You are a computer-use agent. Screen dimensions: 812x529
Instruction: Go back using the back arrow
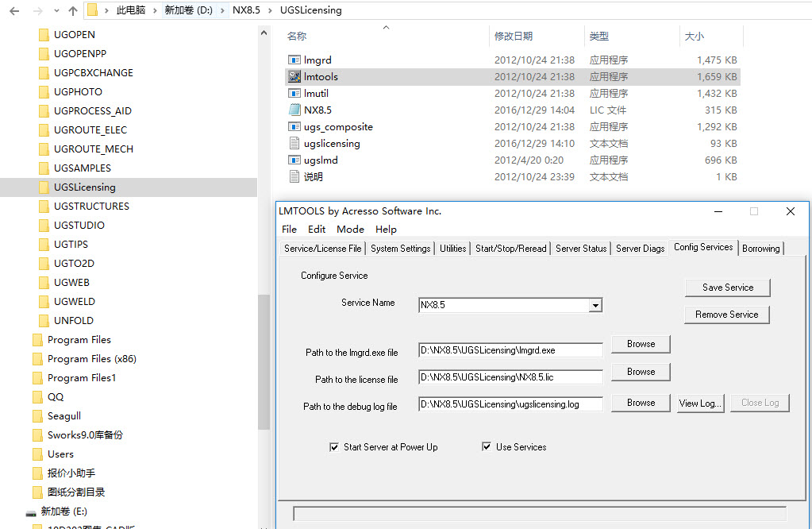tap(14, 10)
